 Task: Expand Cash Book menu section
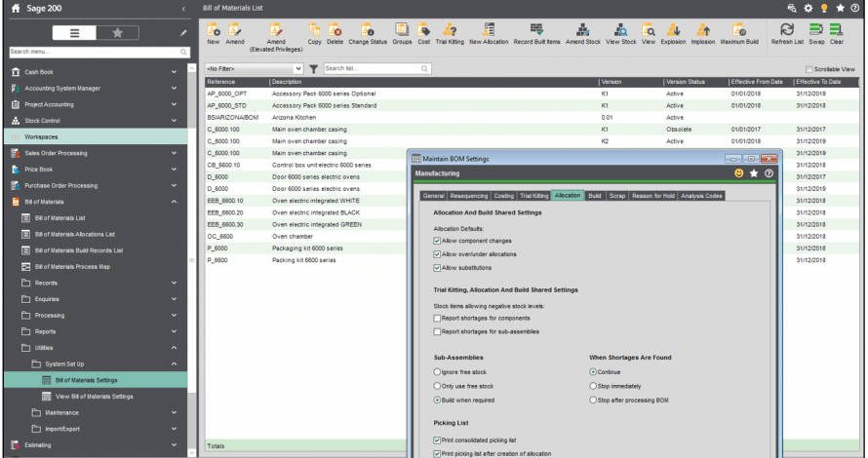click(174, 72)
